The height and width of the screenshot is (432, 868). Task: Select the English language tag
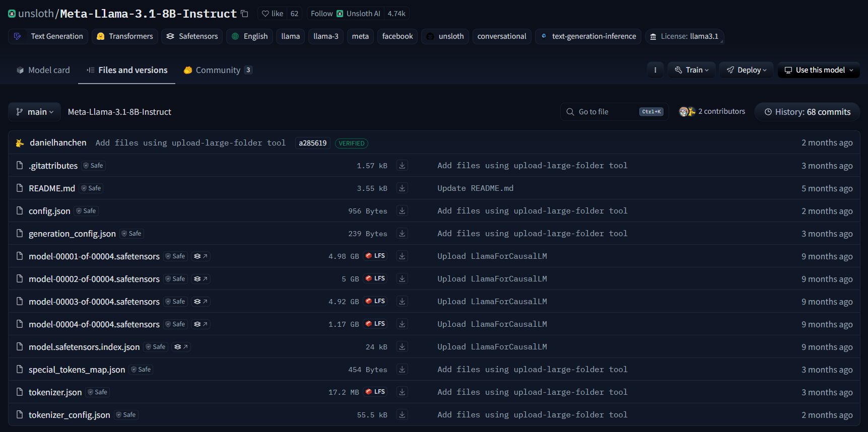pyautogui.click(x=250, y=36)
